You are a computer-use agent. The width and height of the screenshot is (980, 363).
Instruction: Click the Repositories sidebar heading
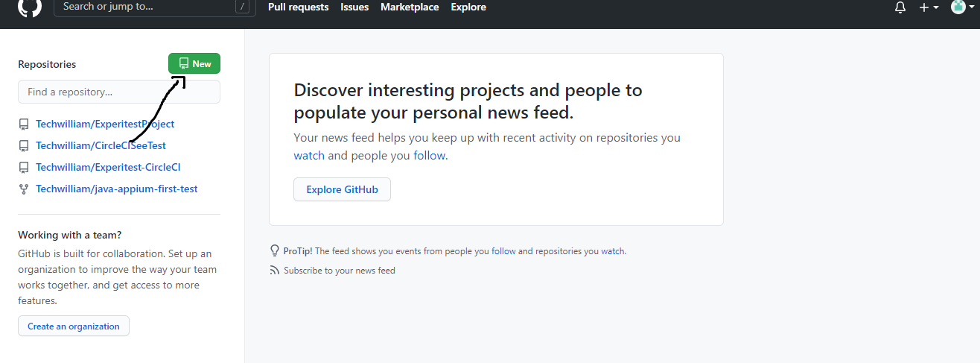pos(47,65)
